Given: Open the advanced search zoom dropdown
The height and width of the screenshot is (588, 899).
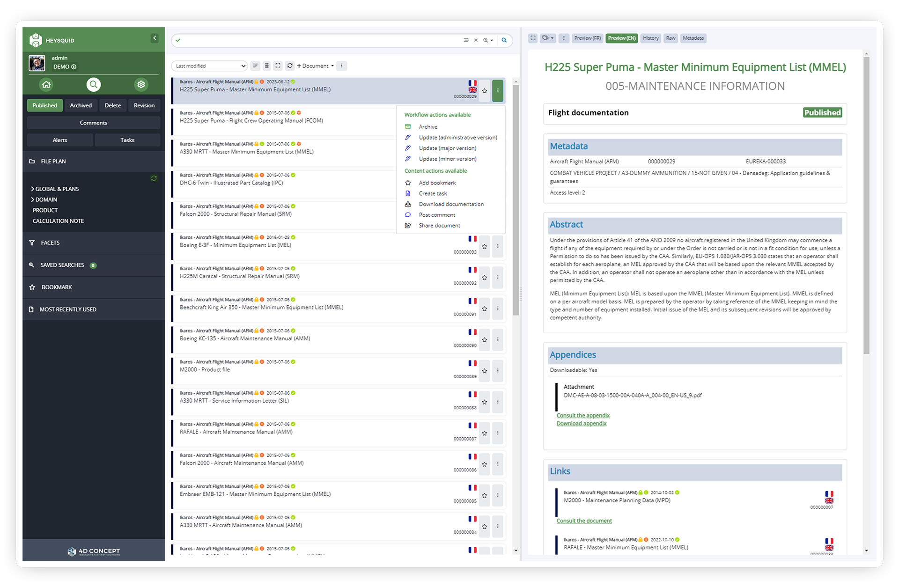Looking at the screenshot, I should 488,40.
